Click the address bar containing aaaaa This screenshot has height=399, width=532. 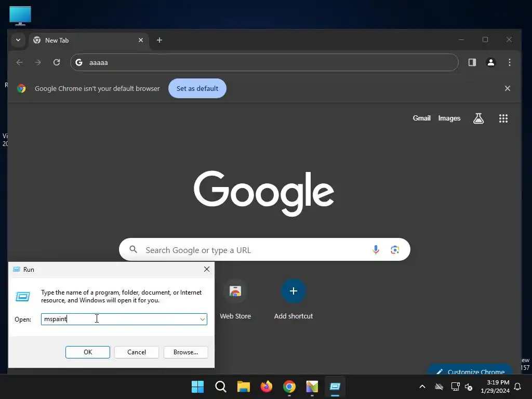point(264,62)
